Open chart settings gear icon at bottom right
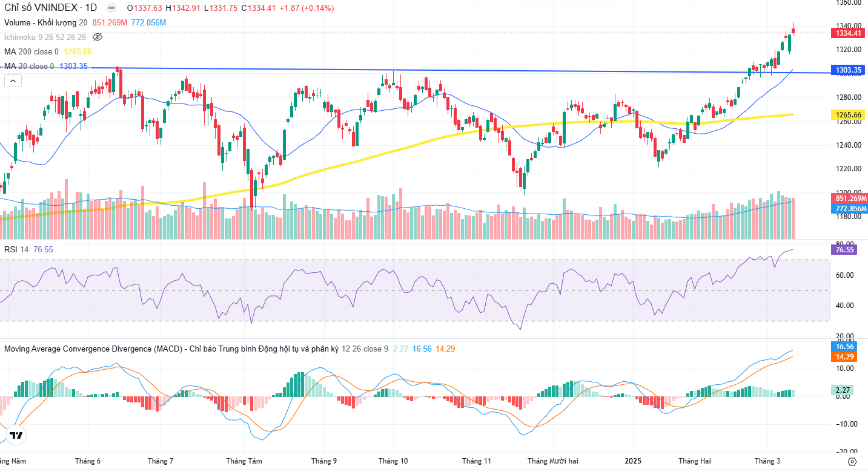The image size is (868, 472). click(852, 462)
